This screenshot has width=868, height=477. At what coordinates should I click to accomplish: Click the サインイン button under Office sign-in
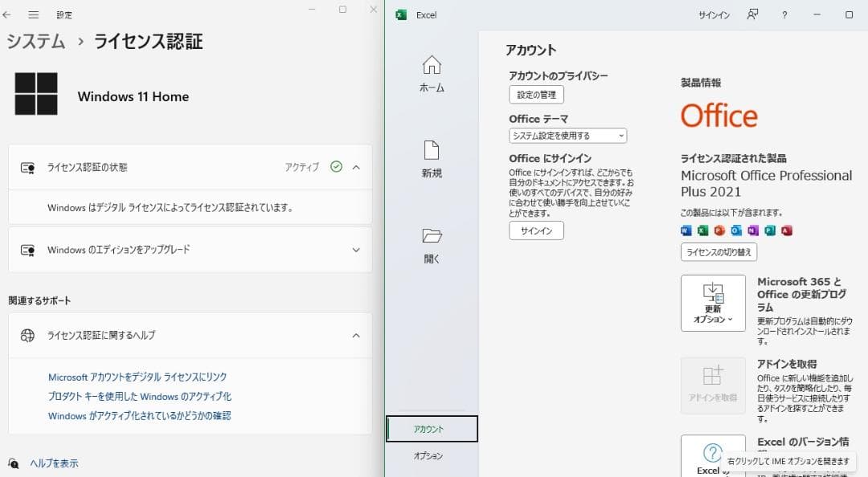536,230
